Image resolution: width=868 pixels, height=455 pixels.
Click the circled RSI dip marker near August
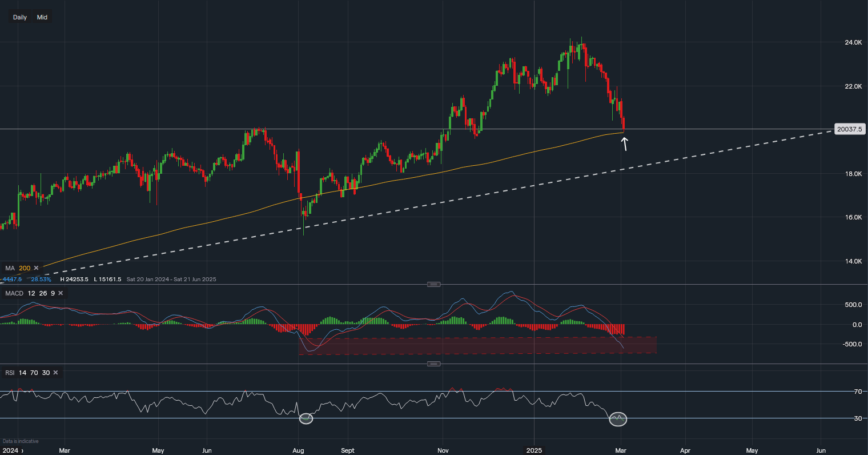point(306,418)
